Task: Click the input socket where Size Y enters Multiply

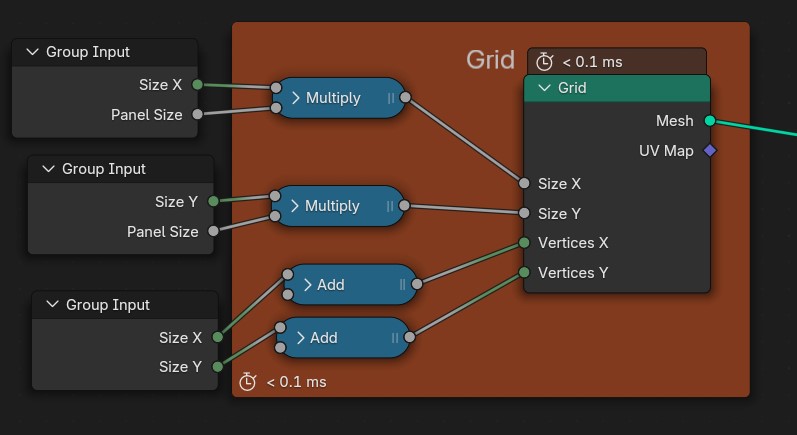Action: click(x=275, y=196)
